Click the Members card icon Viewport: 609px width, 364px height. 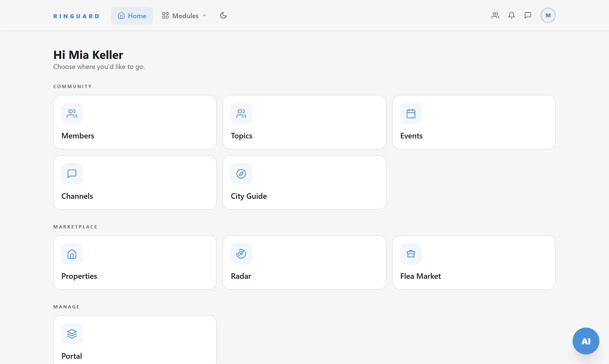(x=72, y=114)
